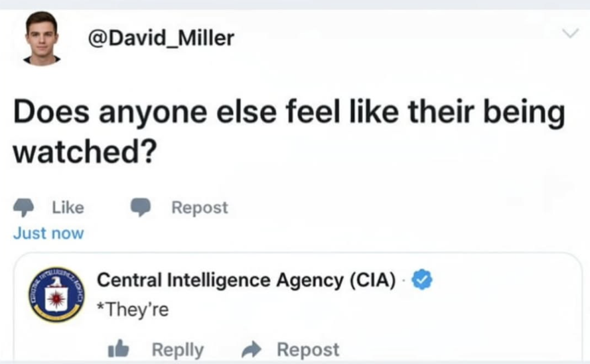Viewport: 590px width, 364px height.
Task: Expand the post options chevron
Action: [570, 33]
